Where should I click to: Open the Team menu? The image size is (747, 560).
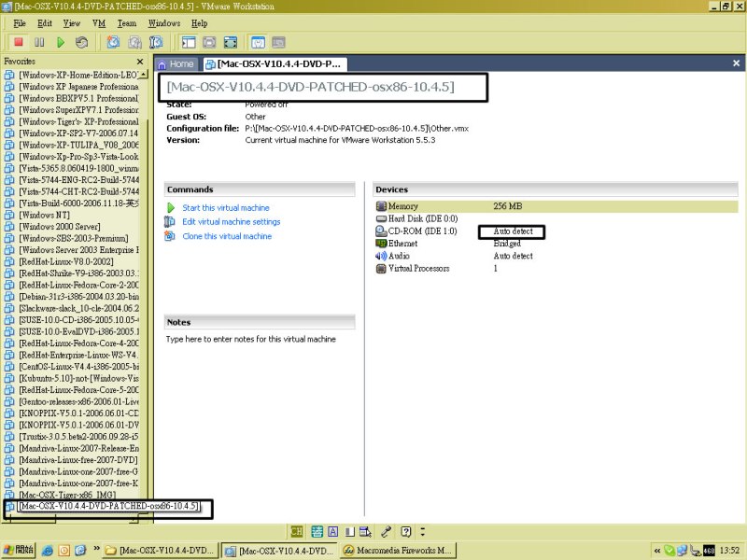click(x=127, y=23)
